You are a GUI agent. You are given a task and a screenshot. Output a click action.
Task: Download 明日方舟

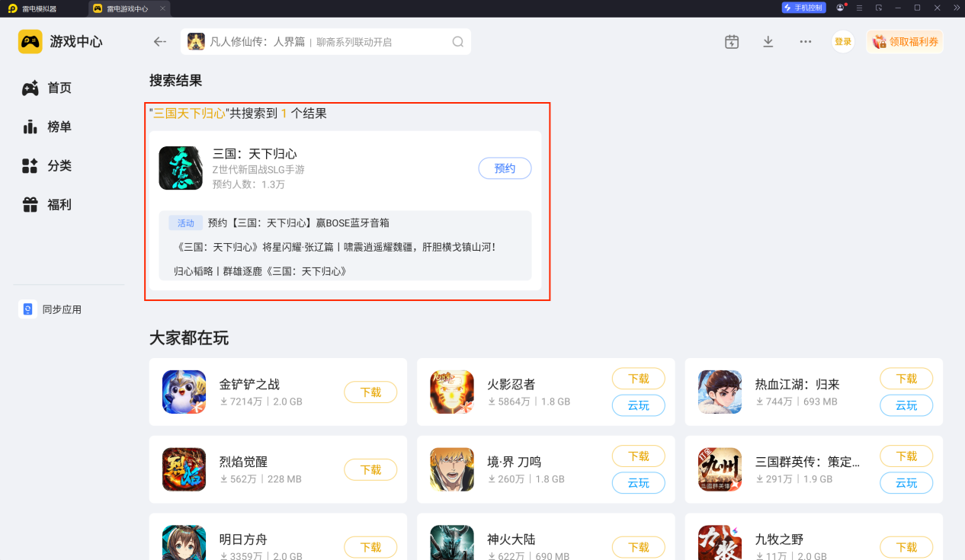pos(370,547)
